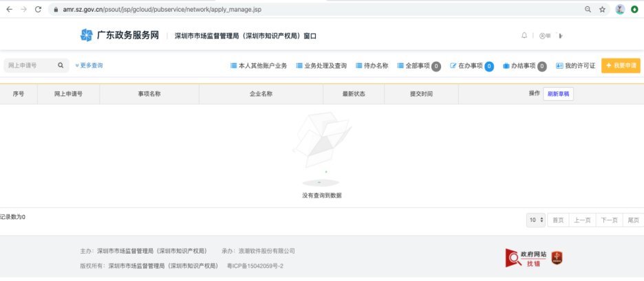Click the 网上申请号 column header
The width and height of the screenshot is (644, 281).
(x=68, y=94)
